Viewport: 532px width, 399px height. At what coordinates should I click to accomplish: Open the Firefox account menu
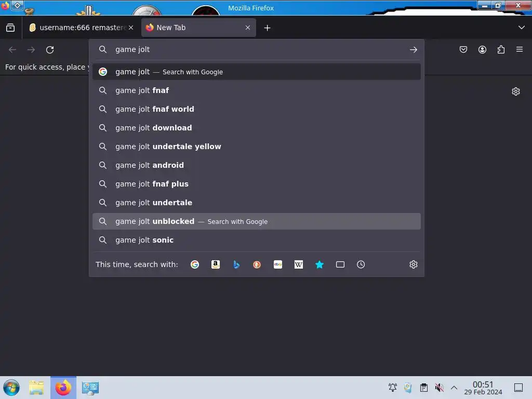[482, 49]
